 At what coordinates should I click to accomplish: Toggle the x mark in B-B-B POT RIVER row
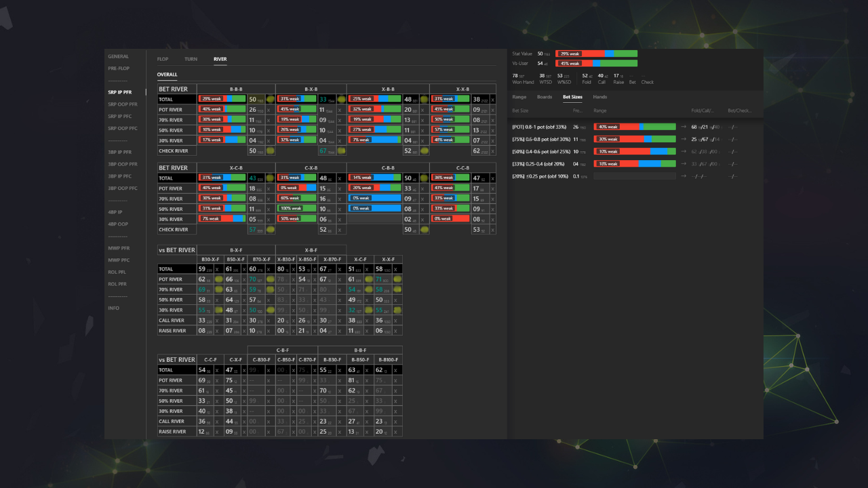pyautogui.click(x=269, y=110)
